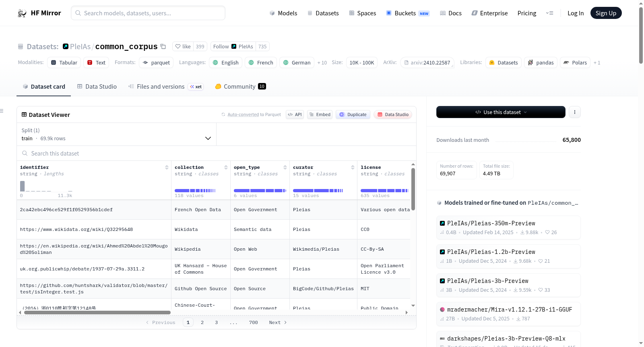Sort the open_type column
Viewport: 644px width, 347px height.
[285, 167]
